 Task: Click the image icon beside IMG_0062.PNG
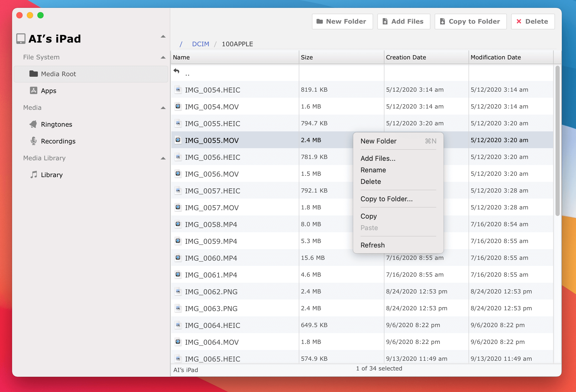[x=178, y=291]
